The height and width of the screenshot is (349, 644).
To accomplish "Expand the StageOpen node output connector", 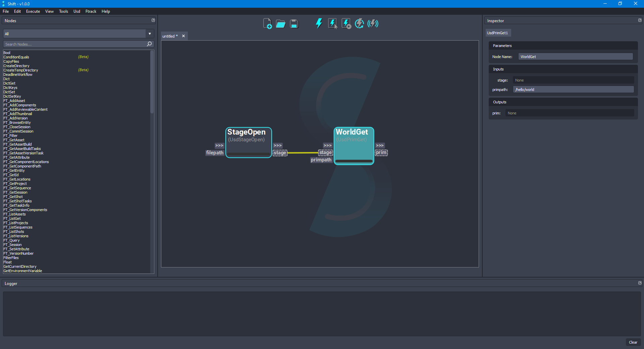I will (278, 145).
